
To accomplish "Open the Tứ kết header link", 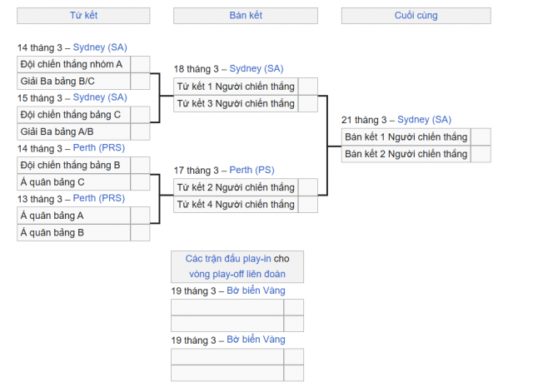I will pyautogui.click(x=83, y=15).
